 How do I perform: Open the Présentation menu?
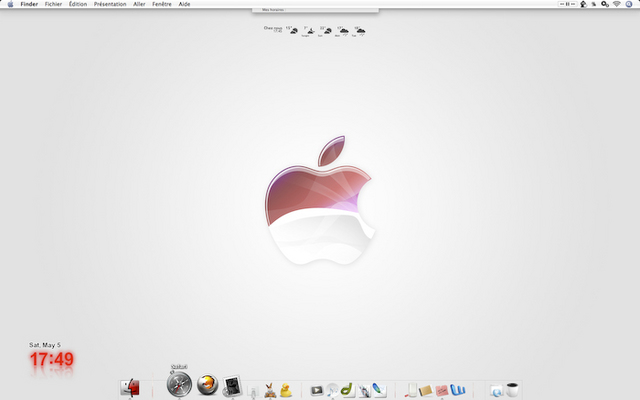tap(110, 4)
